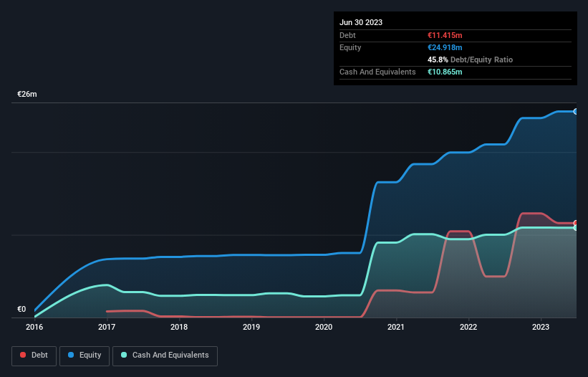Click the 45.8% Debt/Equity Ratio text
The image size is (588, 377).
(x=471, y=59)
